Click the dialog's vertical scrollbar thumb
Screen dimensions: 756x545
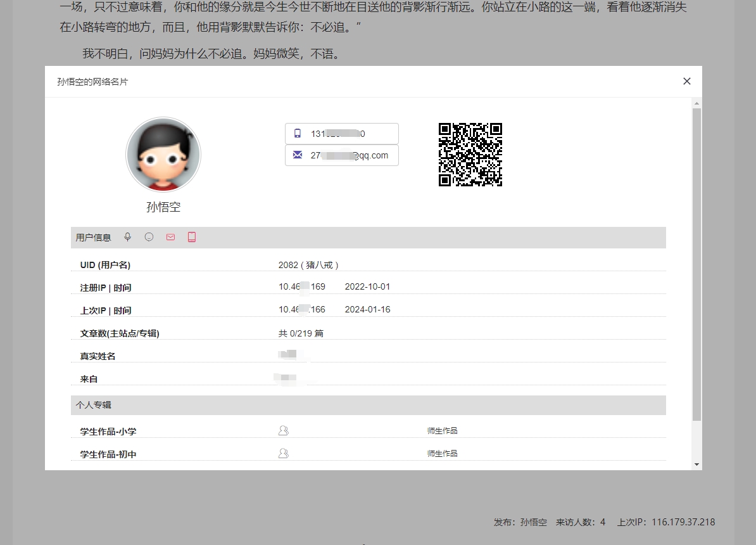coord(696,264)
